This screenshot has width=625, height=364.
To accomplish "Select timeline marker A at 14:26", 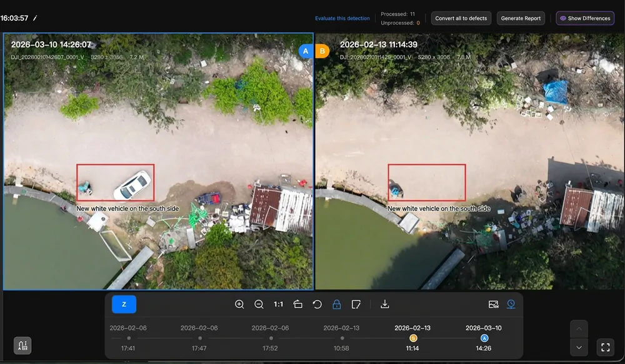I will [x=484, y=338].
